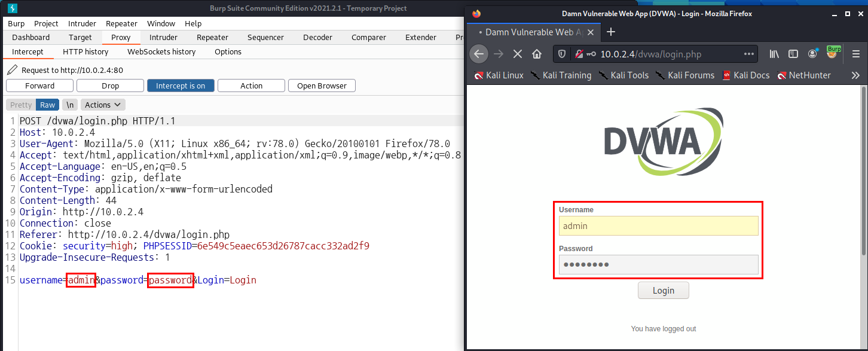Click the PHPSESSID cookie value text

pyautogui.click(x=283, y=246)
